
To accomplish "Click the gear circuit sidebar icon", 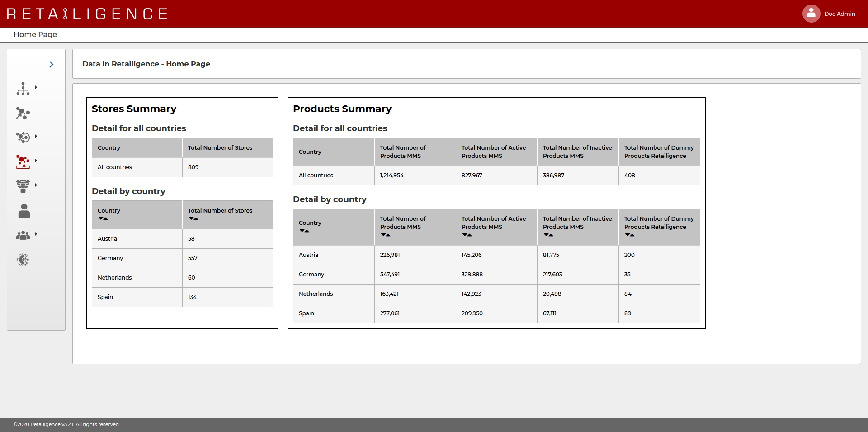I will tap(23, 260).
